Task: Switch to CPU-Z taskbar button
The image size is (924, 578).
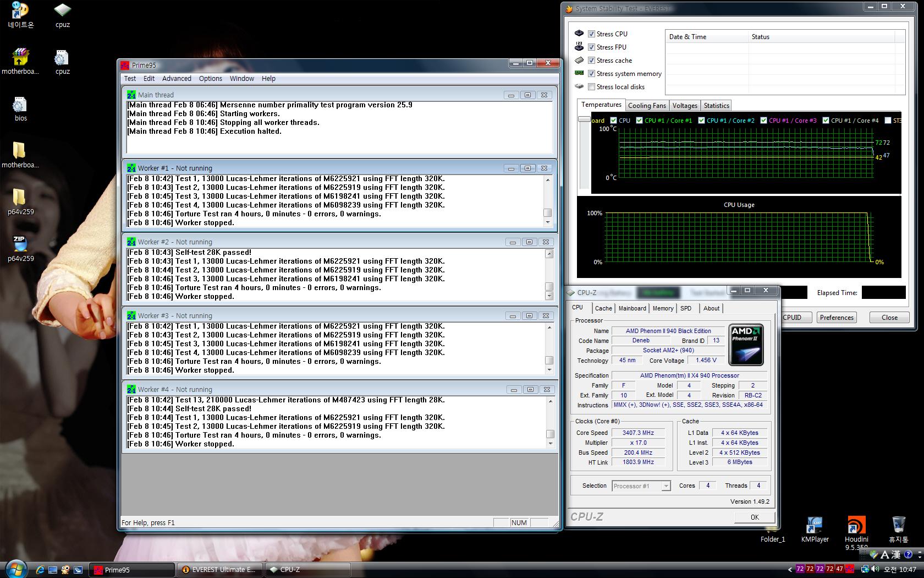Action: click(308, 570)
